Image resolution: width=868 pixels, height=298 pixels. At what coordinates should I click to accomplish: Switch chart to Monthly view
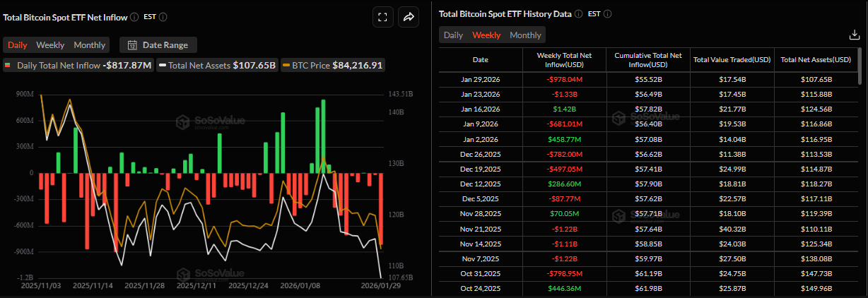point(90,45)
